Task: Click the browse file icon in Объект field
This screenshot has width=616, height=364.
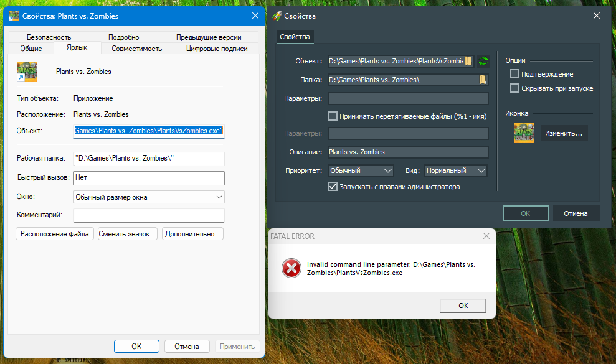Action: (x=469, y=61)
